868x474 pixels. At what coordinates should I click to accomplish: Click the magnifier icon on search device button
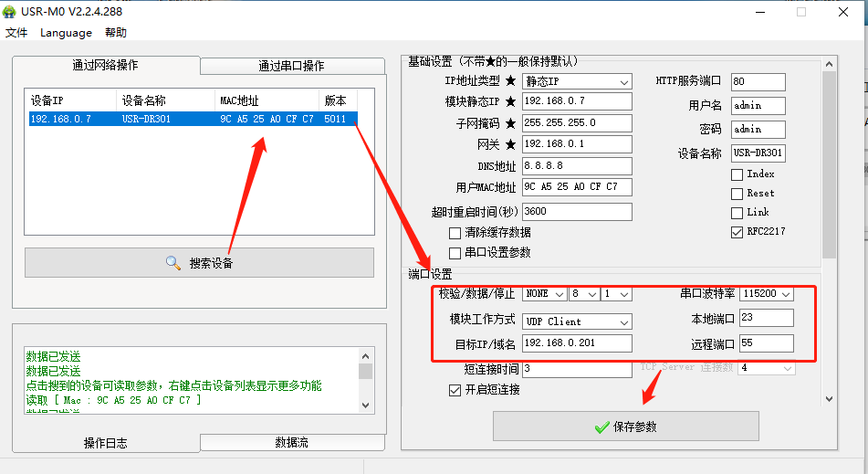pos(173,263)
